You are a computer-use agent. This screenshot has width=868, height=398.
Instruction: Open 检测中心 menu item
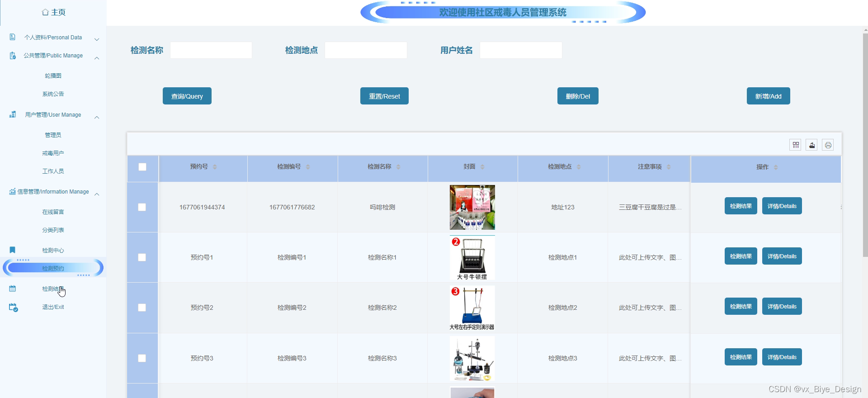coord(53,251)
